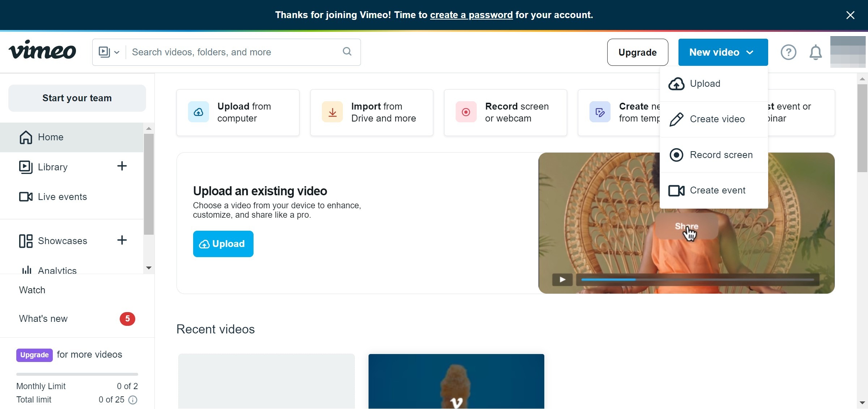Click the Total limit info icon
868x409 pixels.
133,400
